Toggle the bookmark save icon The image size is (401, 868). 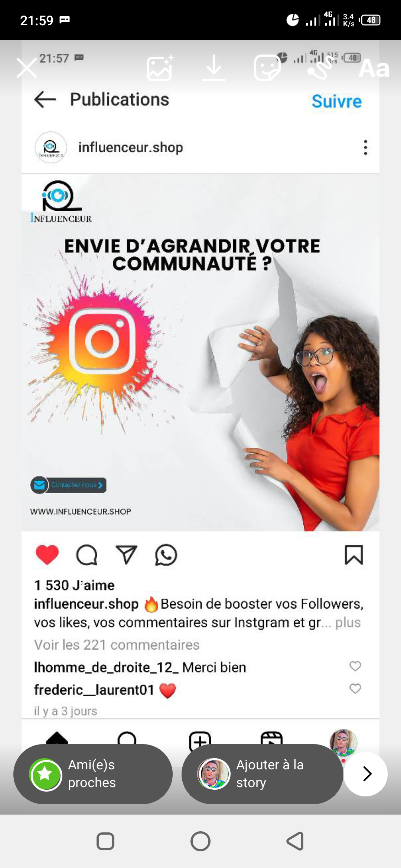pos(354,555)
